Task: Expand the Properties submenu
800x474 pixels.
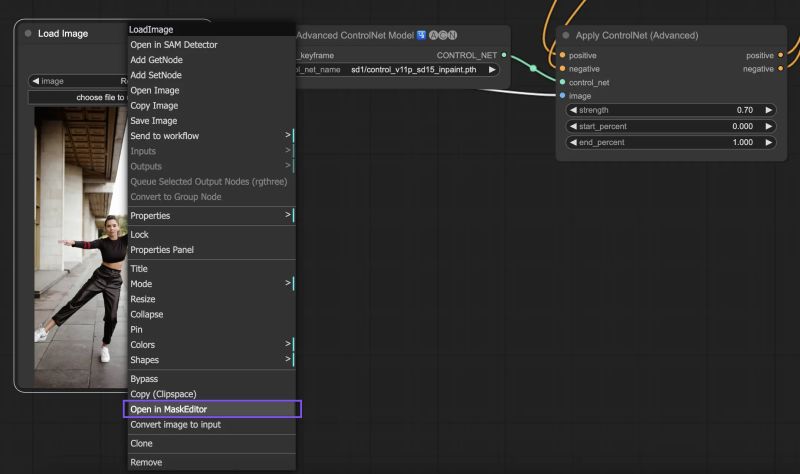Action: coord(211,216)
